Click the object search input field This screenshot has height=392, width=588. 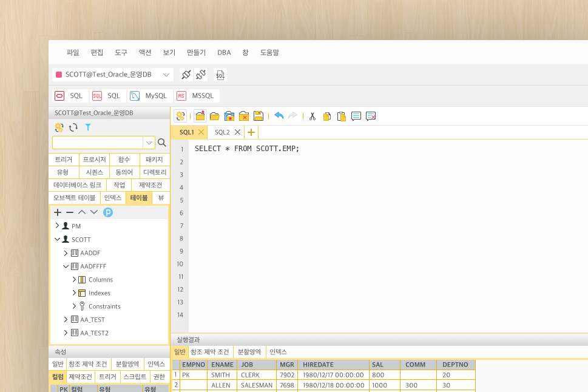(98, 143)
